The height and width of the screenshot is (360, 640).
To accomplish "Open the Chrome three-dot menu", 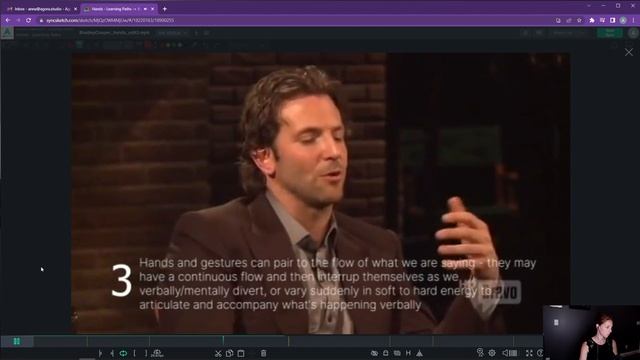I will pos(634,20).
